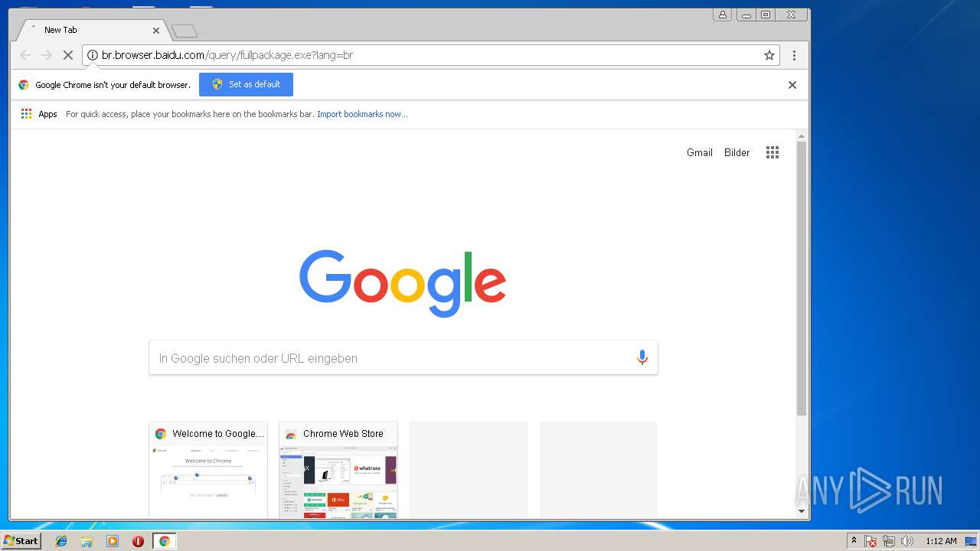Select Chrome in the taskbar

(164, 541)
